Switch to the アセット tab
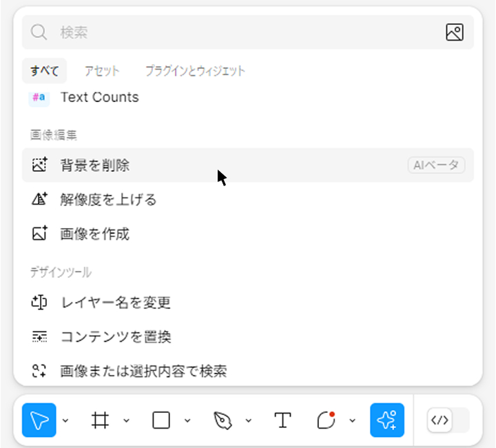Screen dimensions: 496x448 tap(102, 70)
